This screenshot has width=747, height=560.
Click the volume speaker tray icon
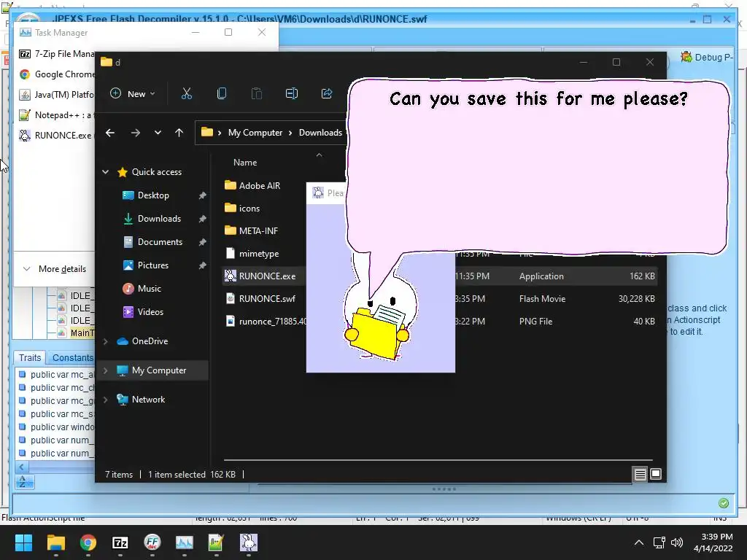pos(676,542)
